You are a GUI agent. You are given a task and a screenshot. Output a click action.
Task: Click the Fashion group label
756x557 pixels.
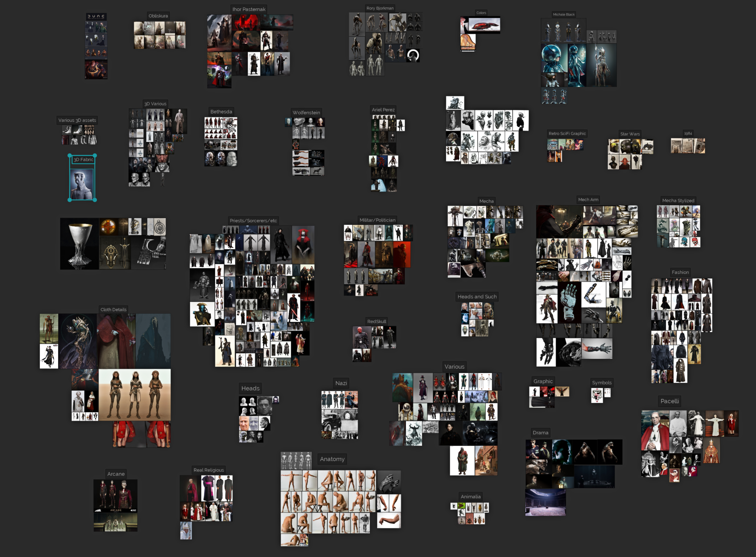680,272
